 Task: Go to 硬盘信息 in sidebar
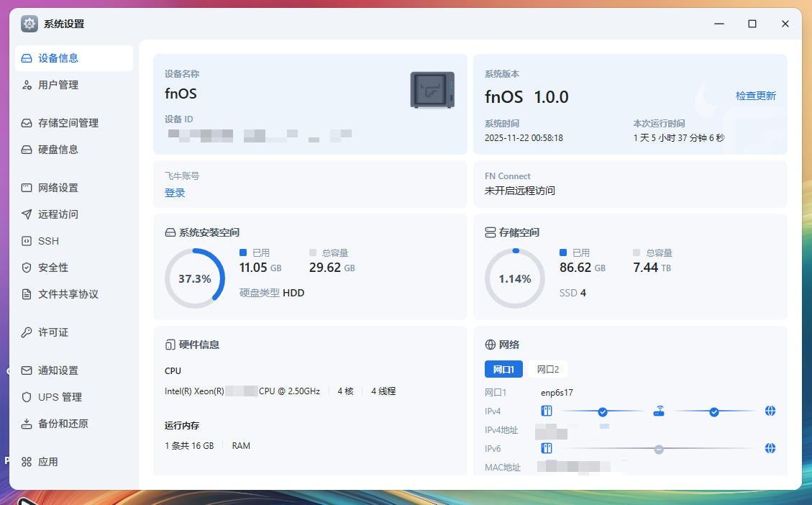[58, 150]
